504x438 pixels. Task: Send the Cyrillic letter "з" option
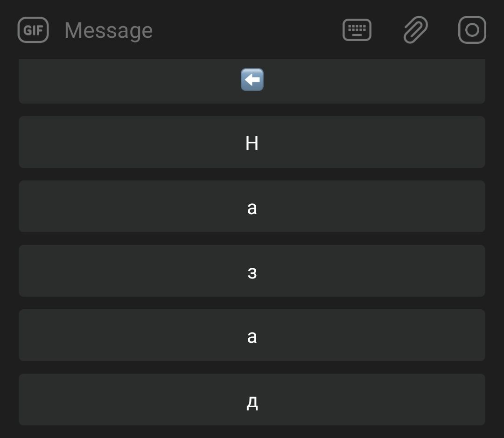(252, 271)
